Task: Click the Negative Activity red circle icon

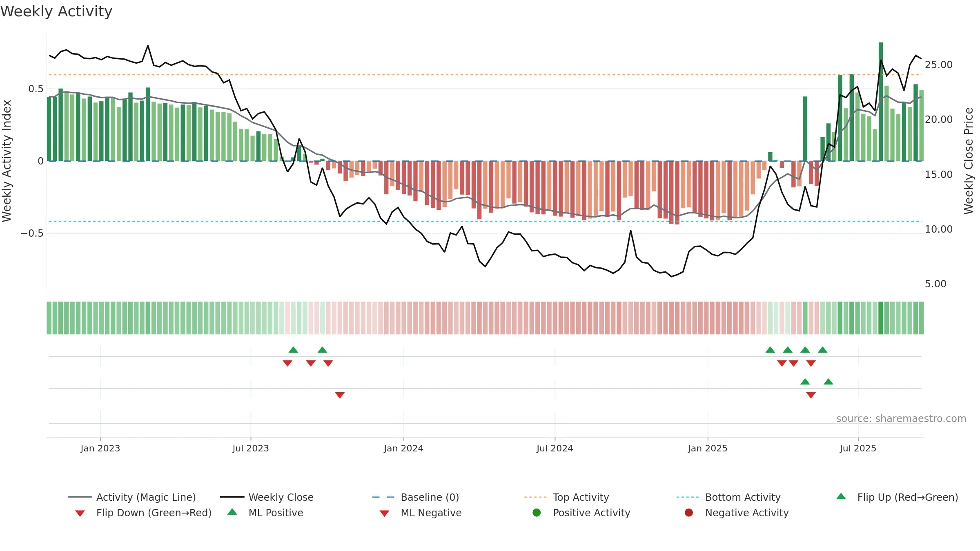Action: pos(689,513)
